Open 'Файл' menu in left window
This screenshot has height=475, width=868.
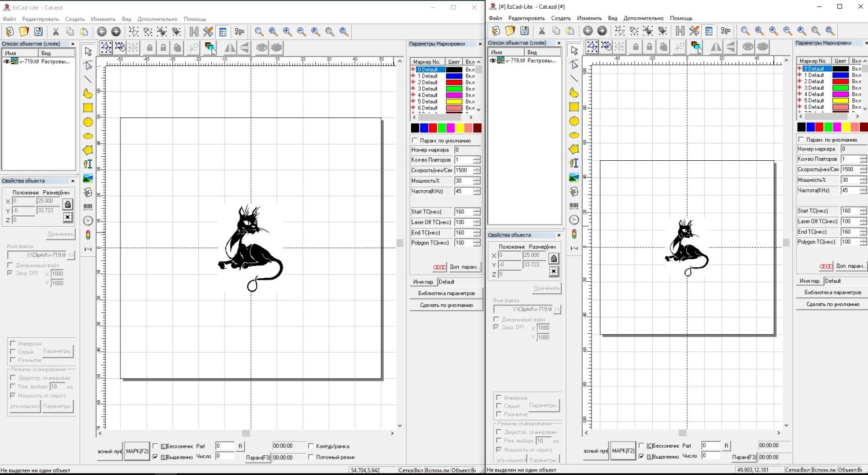point(9,19)
